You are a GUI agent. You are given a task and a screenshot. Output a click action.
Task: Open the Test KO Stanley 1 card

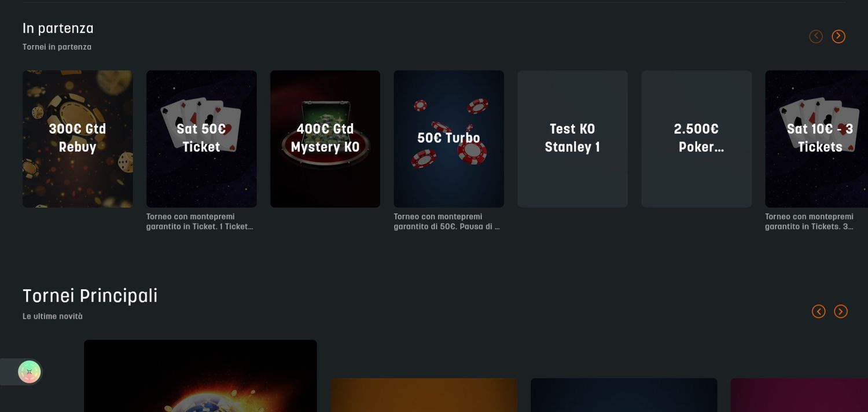(572, 139)
